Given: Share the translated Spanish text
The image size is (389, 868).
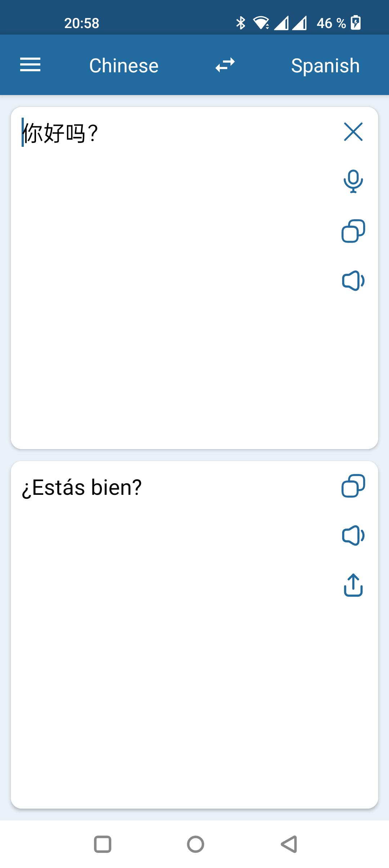Looking at the screenshot, I should point(353,585).
